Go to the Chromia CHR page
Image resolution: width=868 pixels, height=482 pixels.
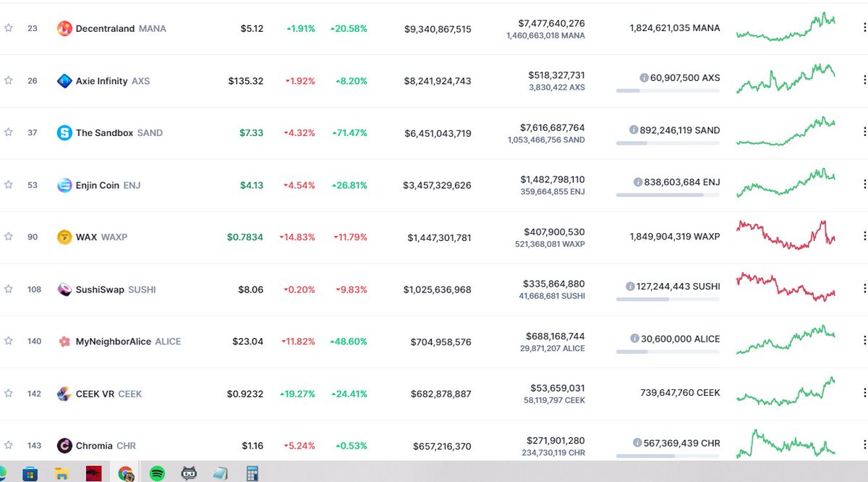click(106, 446)
